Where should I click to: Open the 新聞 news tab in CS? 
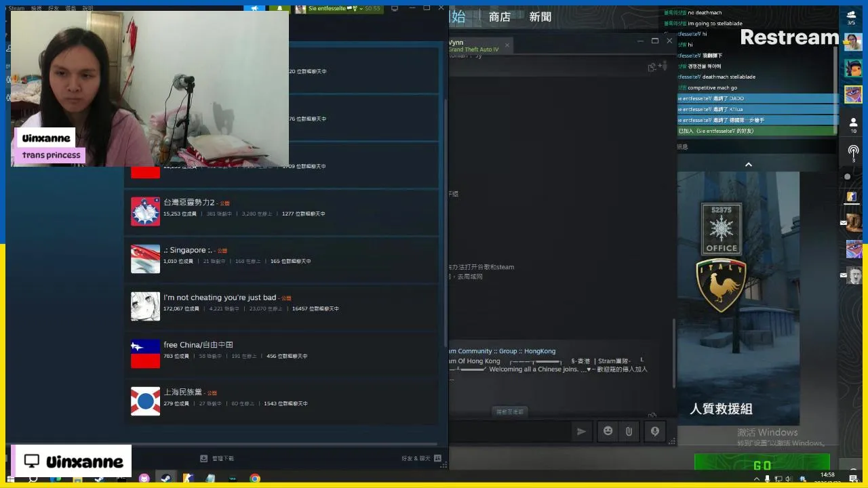coord(540,17)
